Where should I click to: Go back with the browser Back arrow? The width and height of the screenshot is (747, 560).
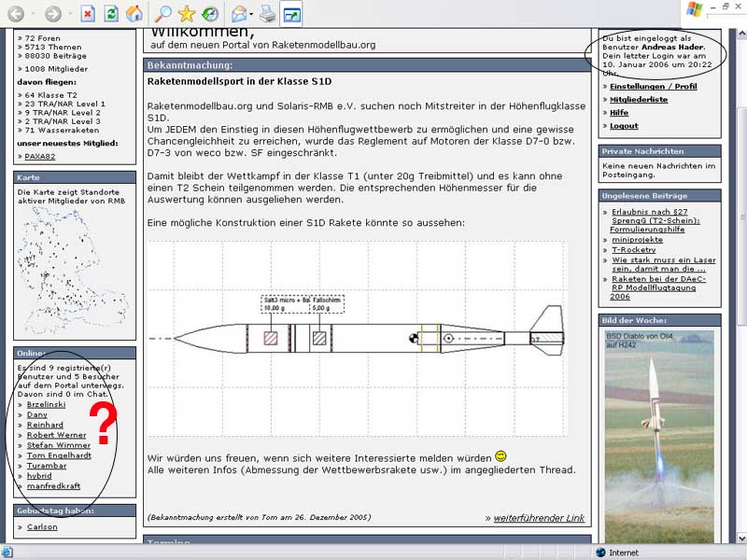tap(16, 13)
